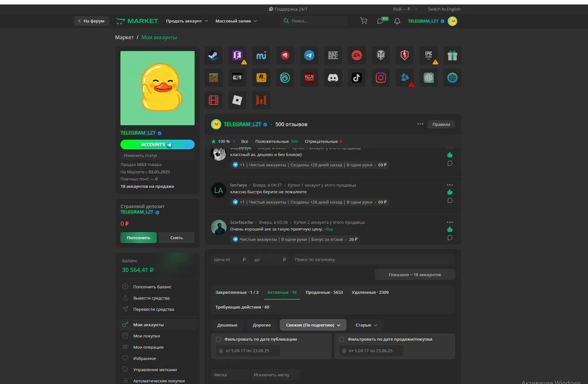
Task: Switch to the Удаленные 2309 tab
Action: coord(370,292)
